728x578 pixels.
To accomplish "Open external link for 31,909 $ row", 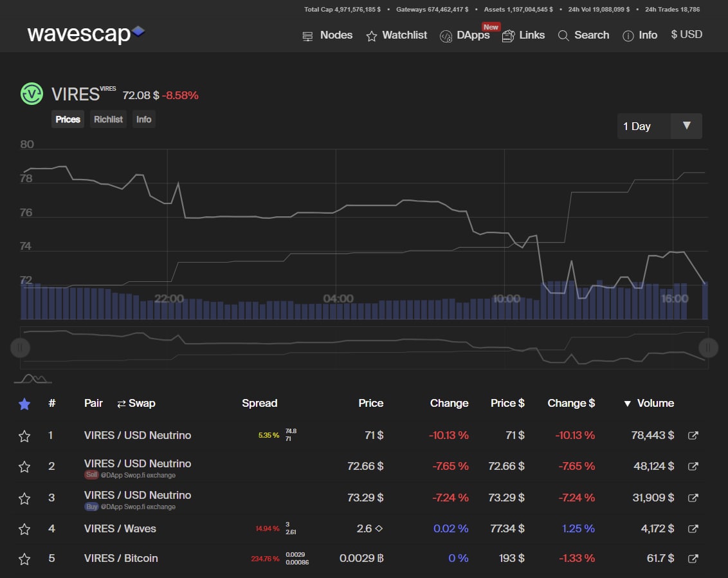I will tap(693, 498).
